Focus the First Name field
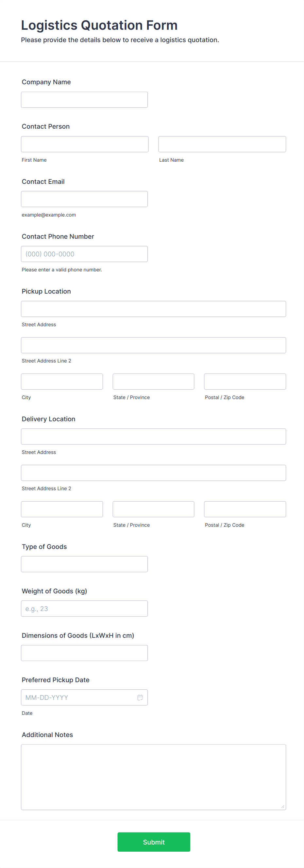Screen dimensions: 304x868 tap(85, 144)
